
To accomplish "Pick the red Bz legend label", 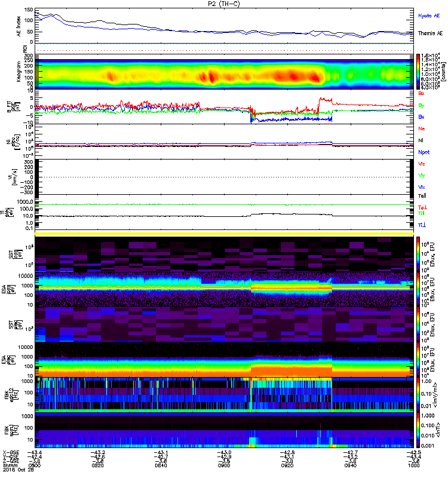I will pyautogui.click(x=421, y=93).
